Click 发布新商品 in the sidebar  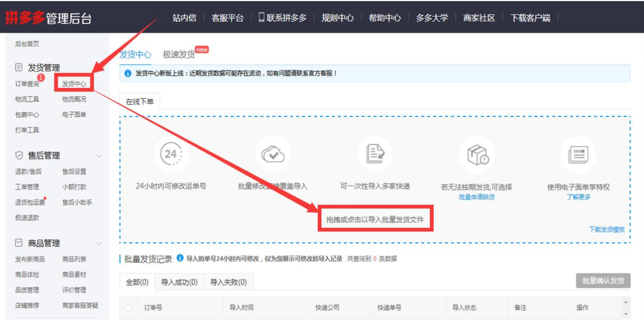coord(30,259)
